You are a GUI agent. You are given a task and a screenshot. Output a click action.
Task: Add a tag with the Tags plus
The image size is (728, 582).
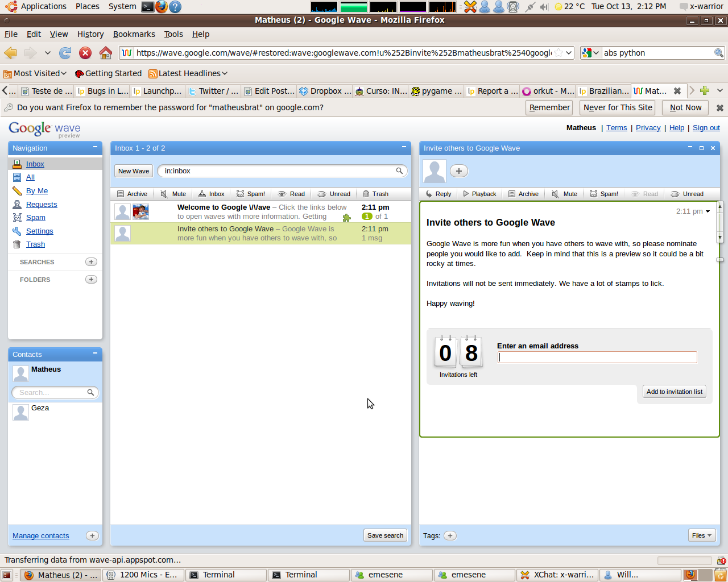(450, 535)
